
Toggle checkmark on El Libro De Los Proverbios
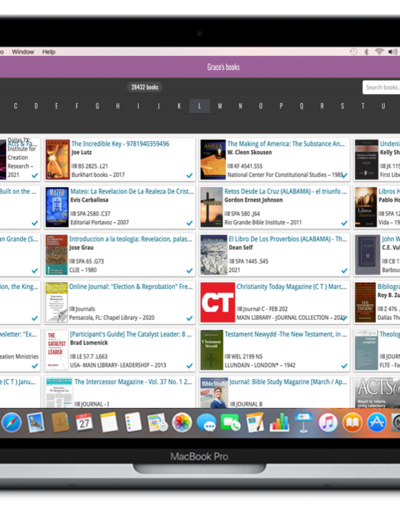click(344, 271)
